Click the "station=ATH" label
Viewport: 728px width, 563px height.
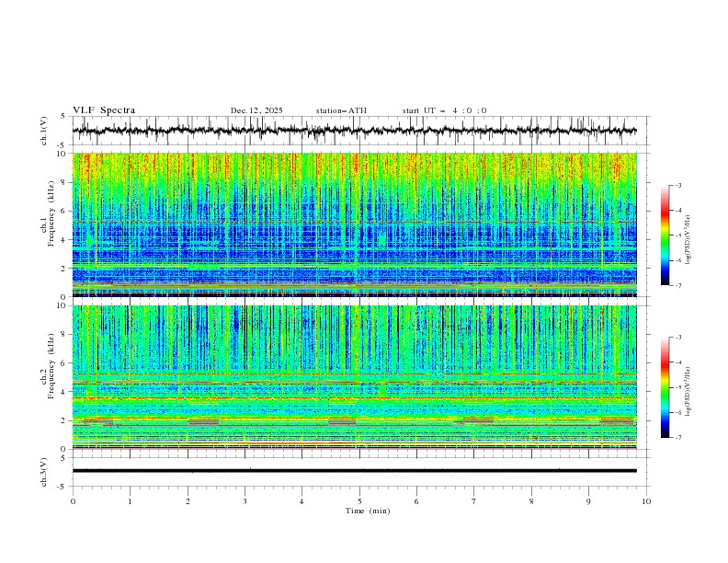coord(341,110)
